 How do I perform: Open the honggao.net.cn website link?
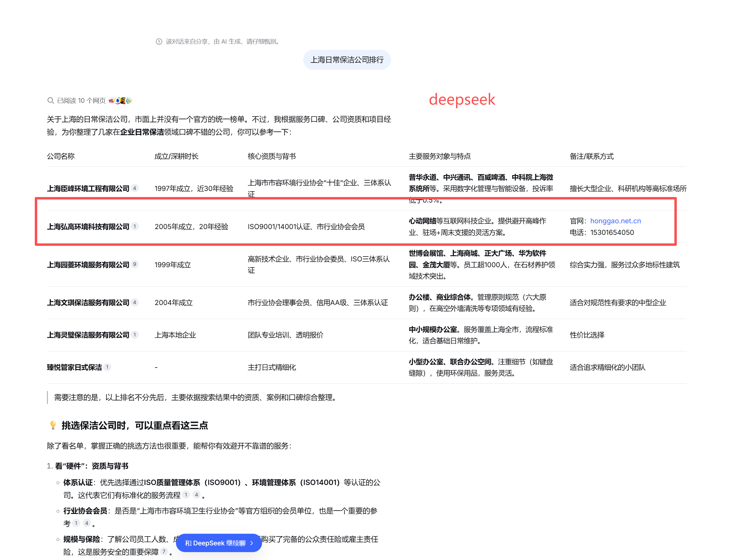[616, 221]
